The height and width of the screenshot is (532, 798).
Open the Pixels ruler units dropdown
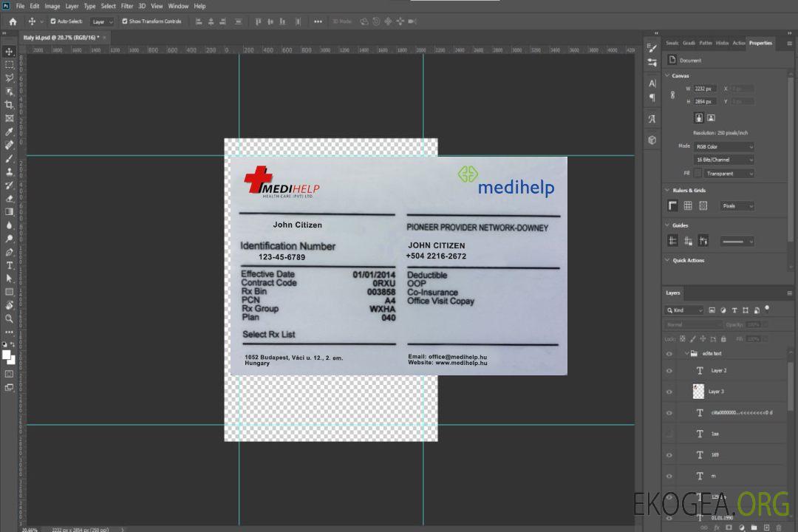click(737, 205)
